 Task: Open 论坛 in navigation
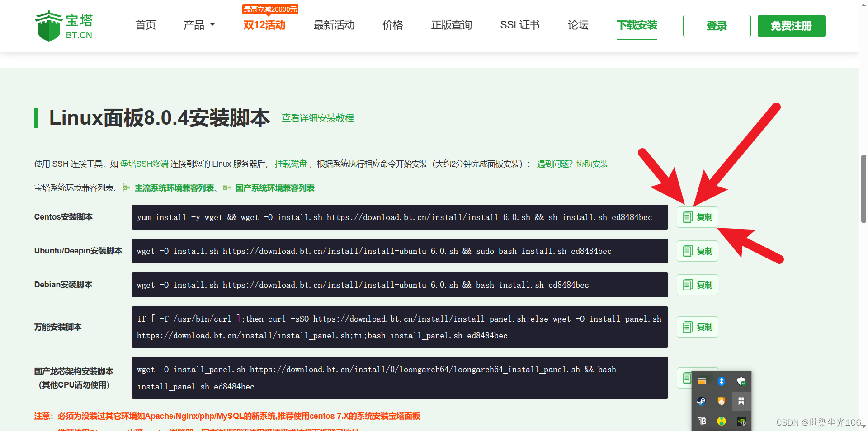pos(578,25)
